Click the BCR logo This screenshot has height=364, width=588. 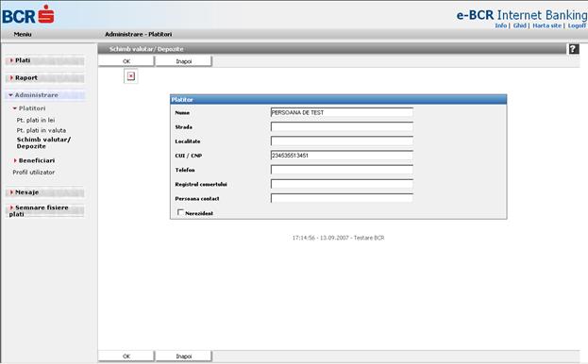[28, 15]
